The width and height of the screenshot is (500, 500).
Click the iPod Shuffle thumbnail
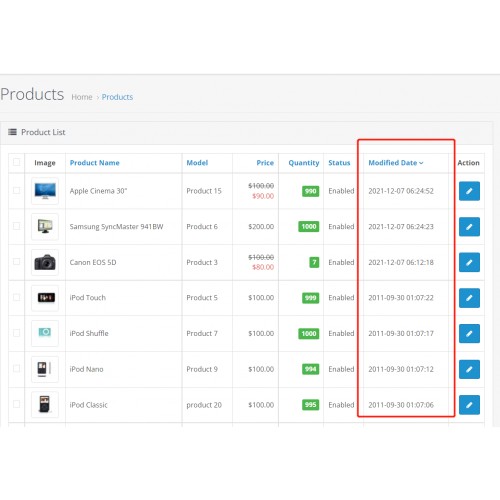pyautogui.click(x=45, y=333)
